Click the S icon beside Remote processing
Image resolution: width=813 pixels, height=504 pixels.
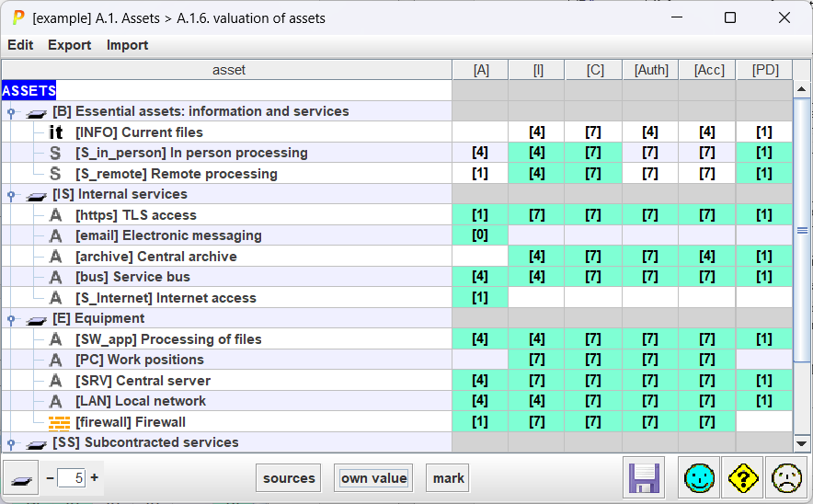tap(56, 174)
